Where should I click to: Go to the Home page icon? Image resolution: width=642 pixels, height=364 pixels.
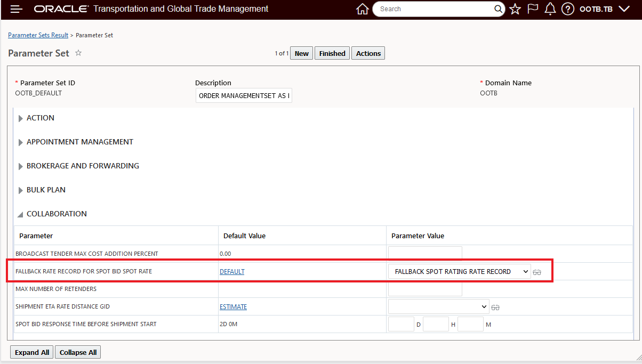363,9
